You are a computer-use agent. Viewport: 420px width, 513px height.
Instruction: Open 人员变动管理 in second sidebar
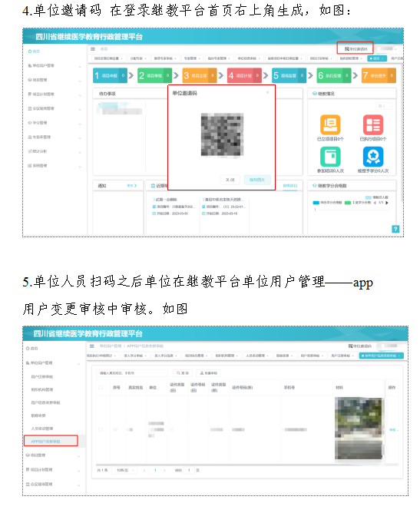click(42, 429)
